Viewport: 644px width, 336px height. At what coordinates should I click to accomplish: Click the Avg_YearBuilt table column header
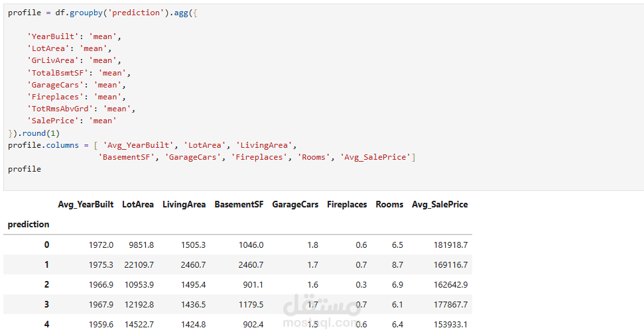[x=86, y=205]
